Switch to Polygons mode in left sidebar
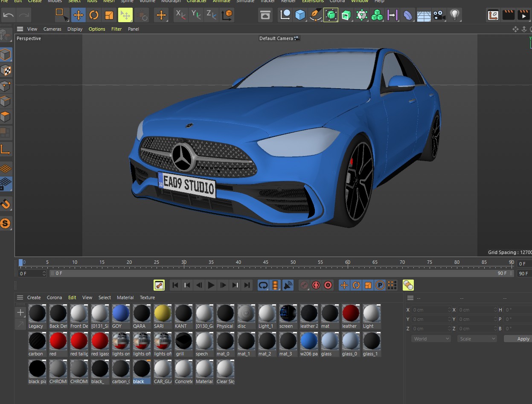Viewport: 532px width, 404px height. pyautogui.click(x=6, y=116)
